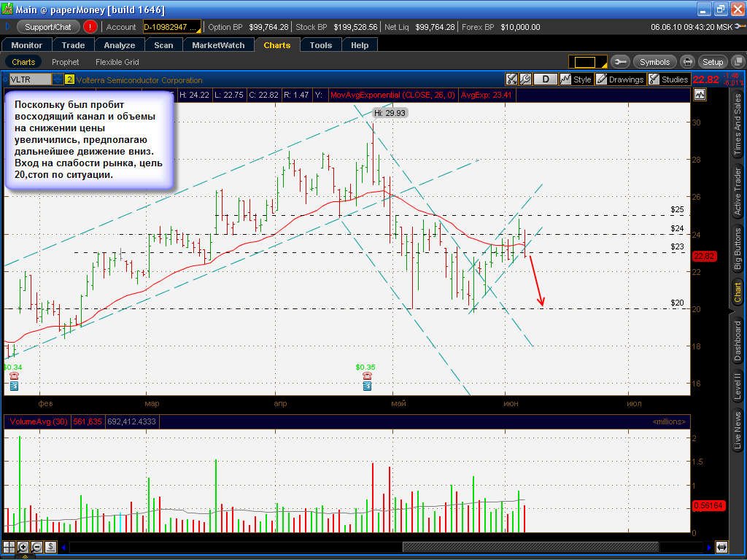Switch to the Scan tab
The height and width of the screenshot is (560, 747).
[x=163, y=45]
